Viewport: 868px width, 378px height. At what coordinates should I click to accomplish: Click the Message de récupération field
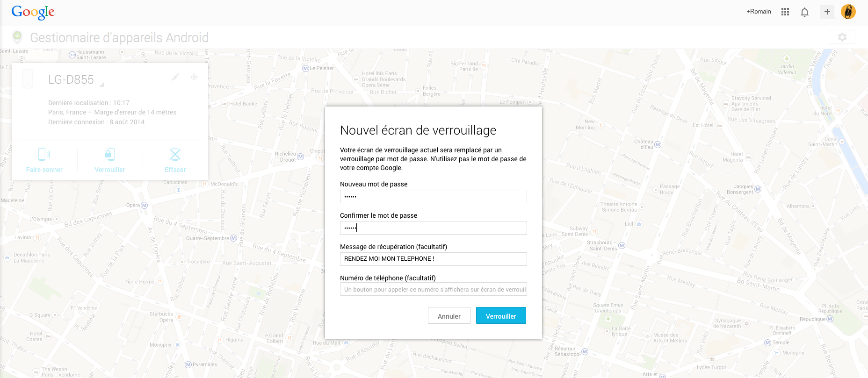(x=434, y=259)
